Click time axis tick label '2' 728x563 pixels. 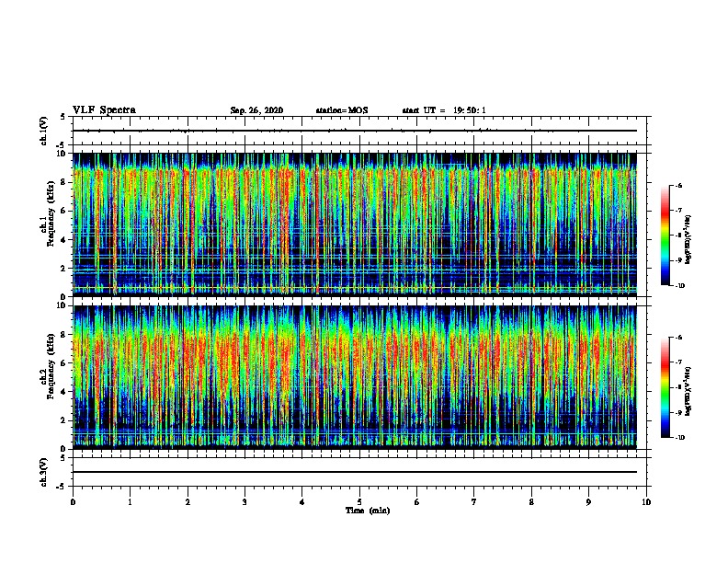188,502
